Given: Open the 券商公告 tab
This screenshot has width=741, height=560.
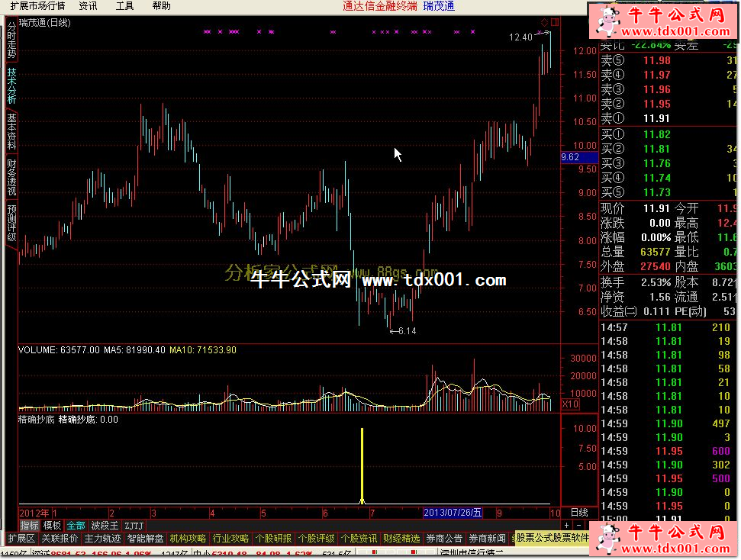Looking at the screenshot, I should pos(444,539).
